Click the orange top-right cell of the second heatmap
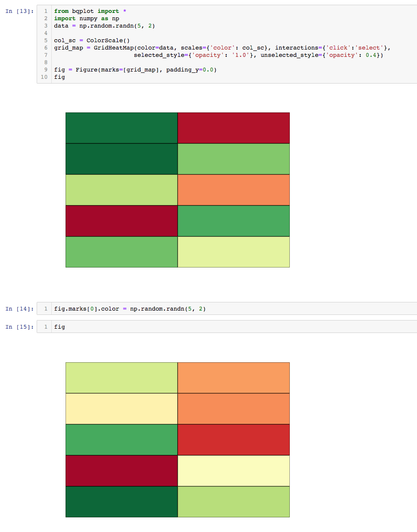The image size is (417, 532). (x=233, y=377)
